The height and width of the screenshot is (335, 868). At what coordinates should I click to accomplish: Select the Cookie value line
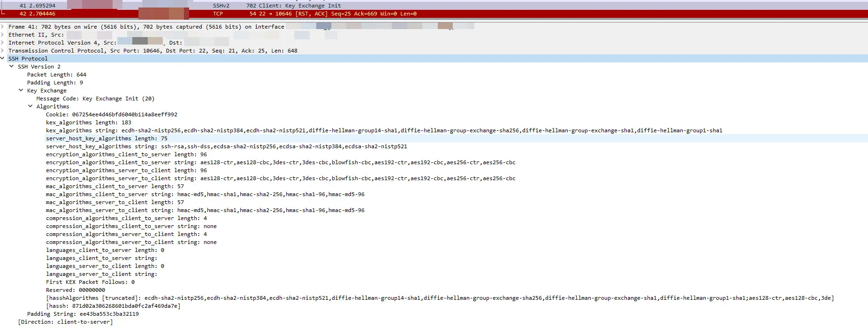point(112,114)
